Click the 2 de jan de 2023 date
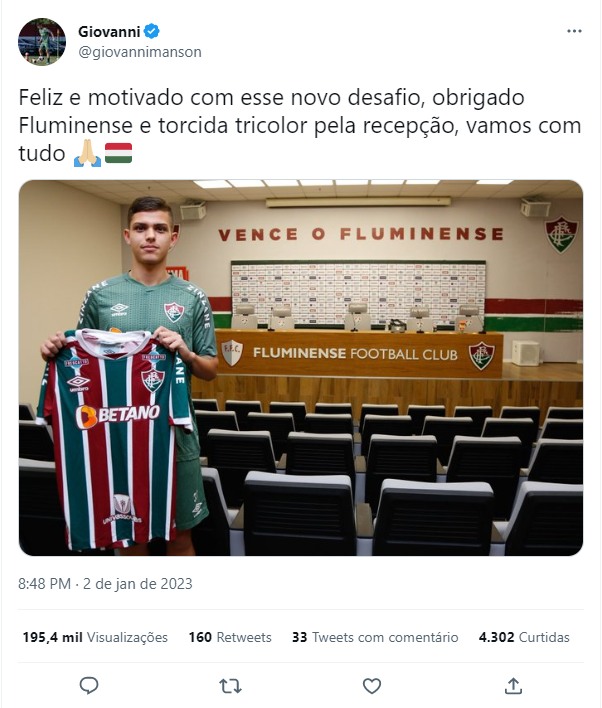Viewport: 602px width, 708px height. tap(138, 584)
